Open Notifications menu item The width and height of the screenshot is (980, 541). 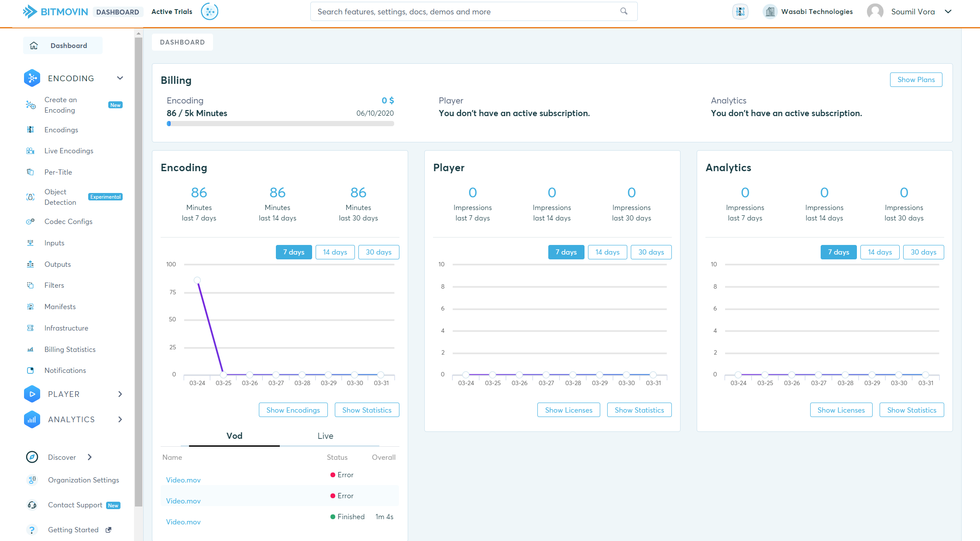(x=65, y=370)
